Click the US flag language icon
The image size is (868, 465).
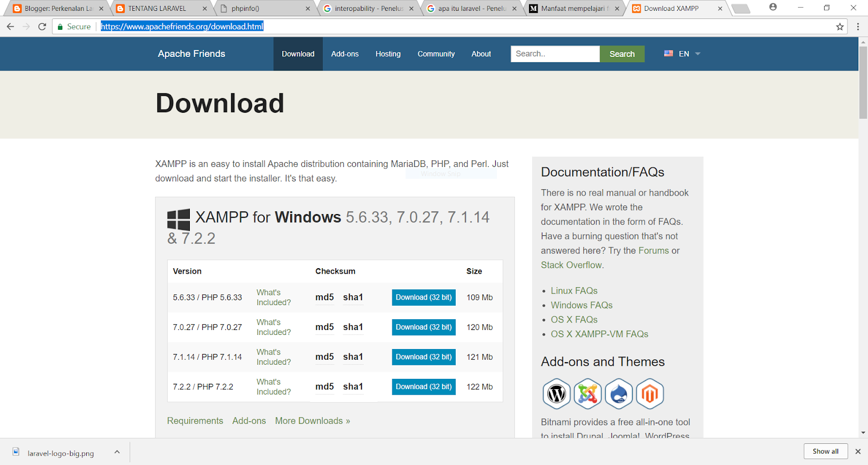pyautogui.click(x=668, y=53)
